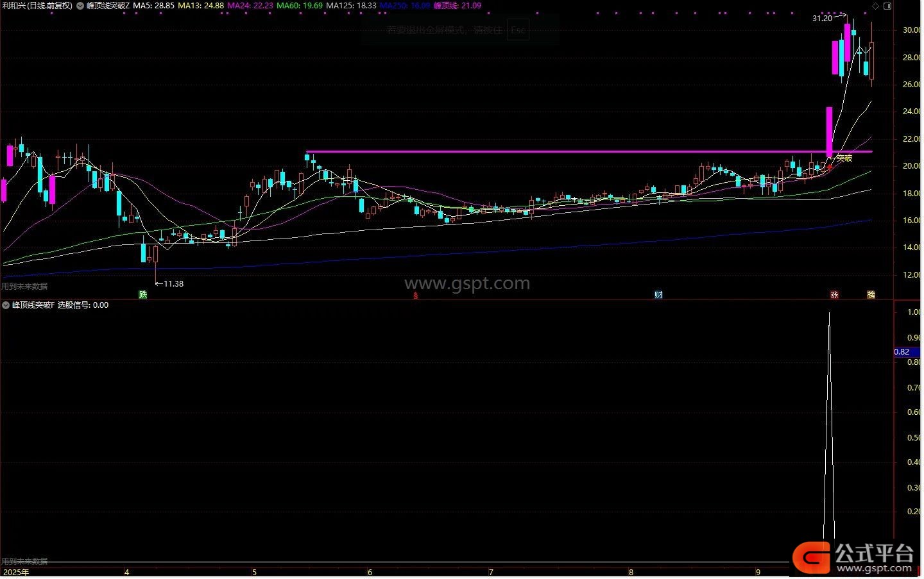This screenshot has height=579, width=924.
Task: Click the yellow 榜 ranking marker
Action: point(871,295)
